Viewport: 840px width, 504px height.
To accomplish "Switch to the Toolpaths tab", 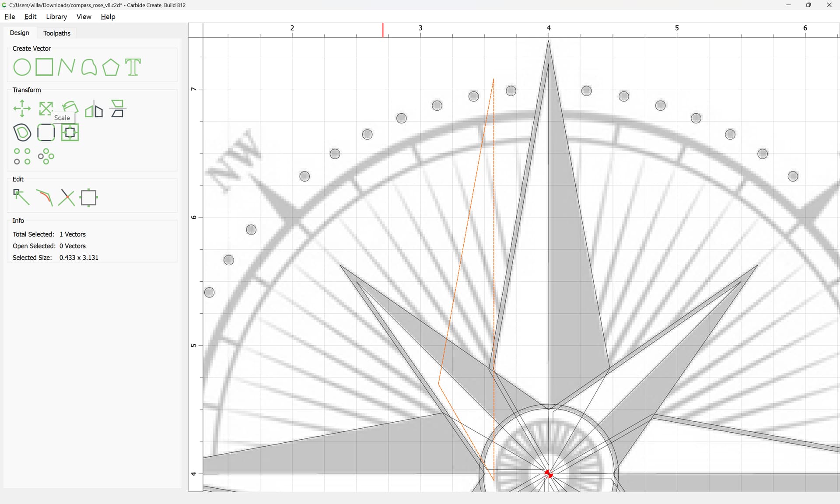I will click(x=57, y=33).
